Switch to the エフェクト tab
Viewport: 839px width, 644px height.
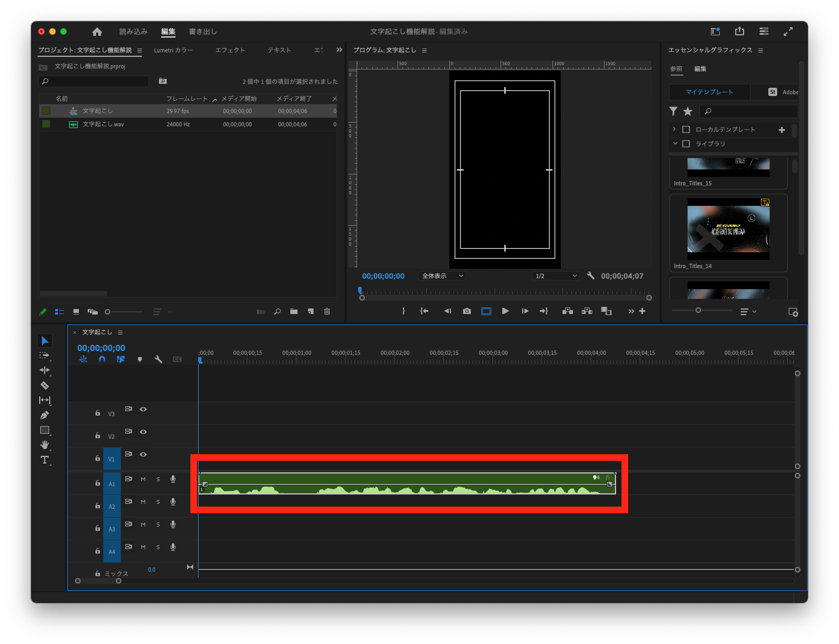[x=230, y=50]
